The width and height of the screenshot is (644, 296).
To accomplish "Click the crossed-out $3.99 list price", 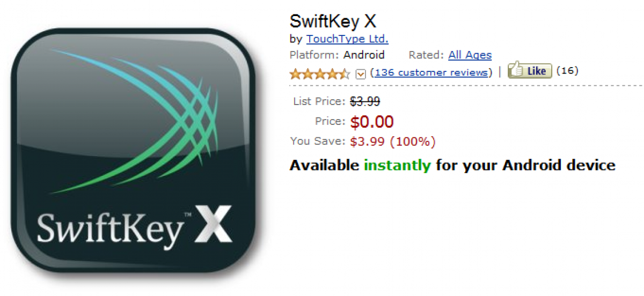I will click(365, 101).
